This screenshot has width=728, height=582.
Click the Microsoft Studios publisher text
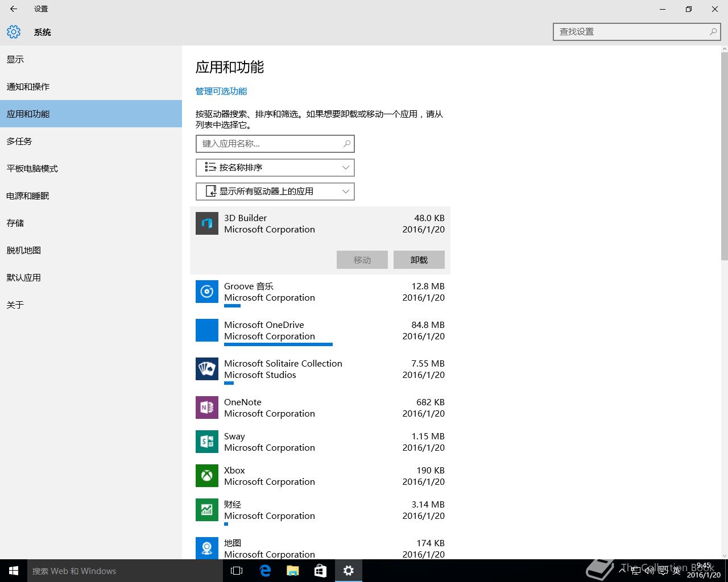point(260,375)
